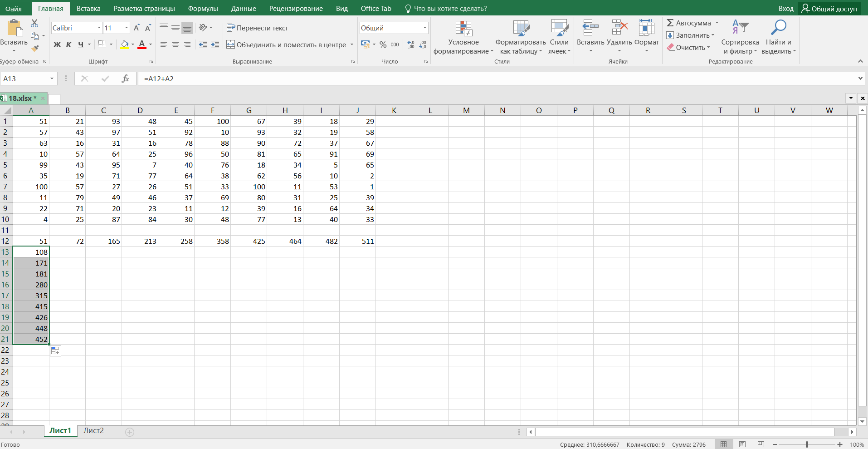Click the percent style icon

[383, 44]
